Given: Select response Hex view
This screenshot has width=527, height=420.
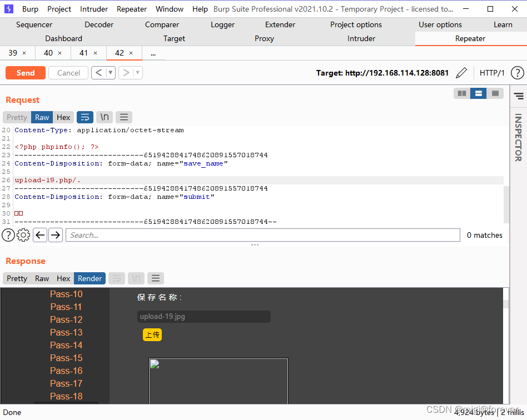Looking at the screenshot, I should [63, 278].
